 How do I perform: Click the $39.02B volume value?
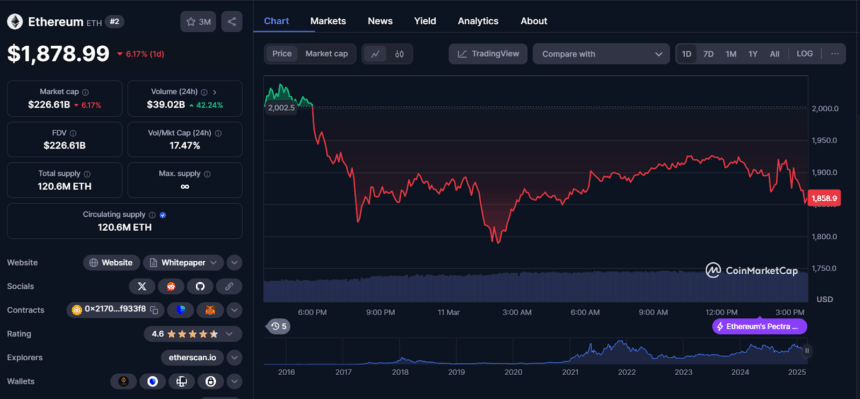(x=166, y=105)
